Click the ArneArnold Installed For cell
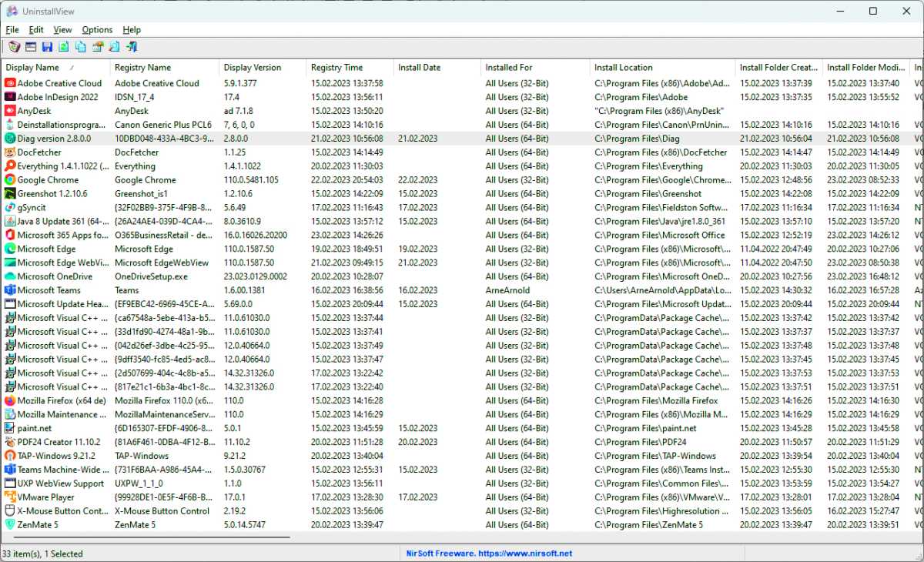 pos(507,290)
